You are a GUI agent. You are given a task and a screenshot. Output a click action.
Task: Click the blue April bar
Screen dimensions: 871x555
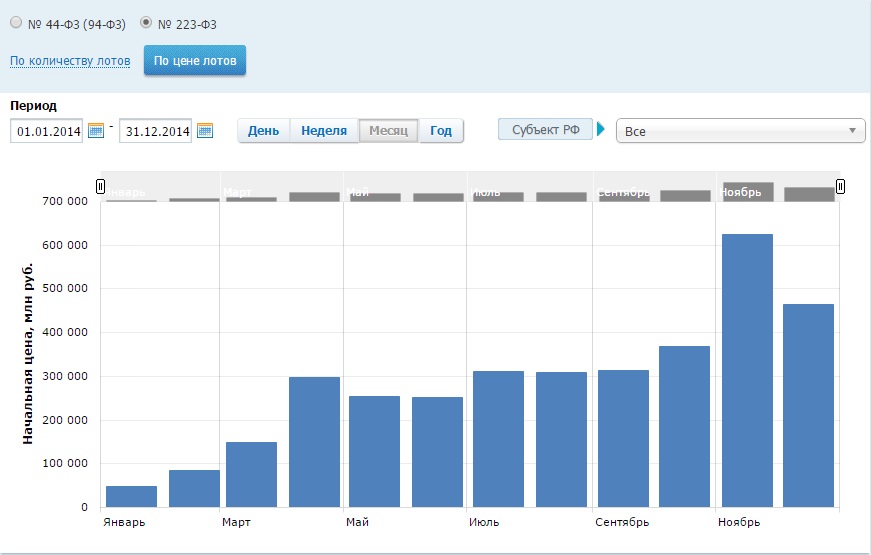[x=314, y=442]
